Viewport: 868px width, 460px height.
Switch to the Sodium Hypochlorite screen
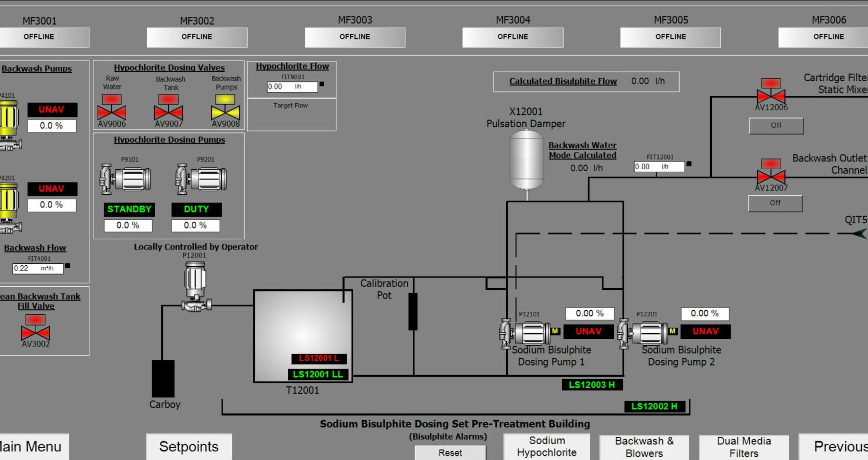tap(546, 446)
